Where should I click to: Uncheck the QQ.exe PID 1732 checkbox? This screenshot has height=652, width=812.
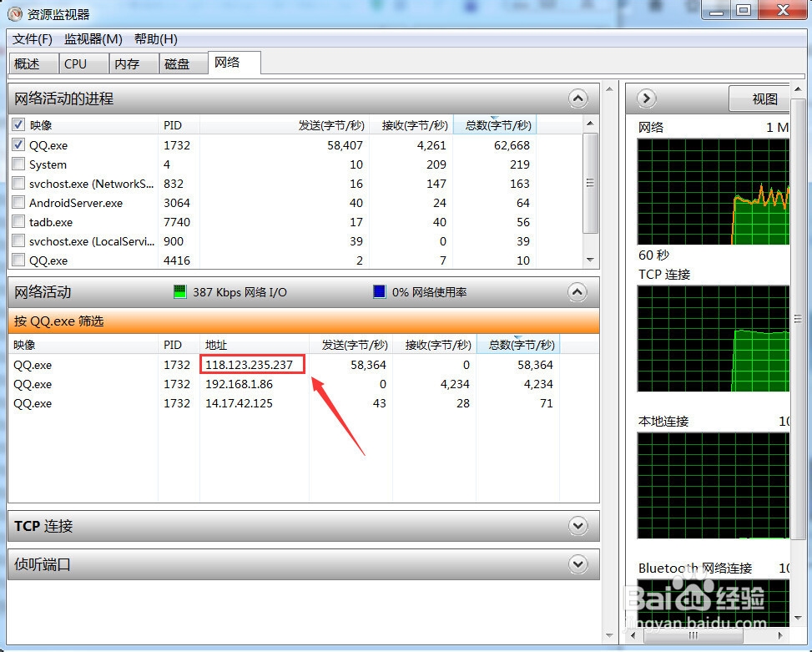[18, 145]
